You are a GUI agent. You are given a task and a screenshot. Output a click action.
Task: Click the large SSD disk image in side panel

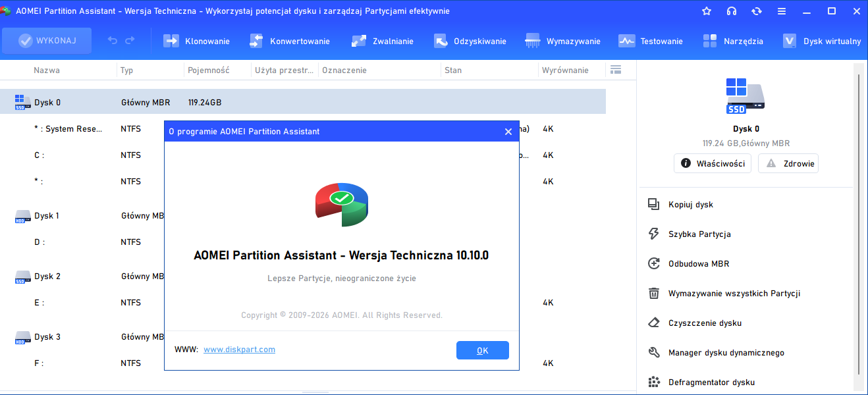[x=746, y=96]
